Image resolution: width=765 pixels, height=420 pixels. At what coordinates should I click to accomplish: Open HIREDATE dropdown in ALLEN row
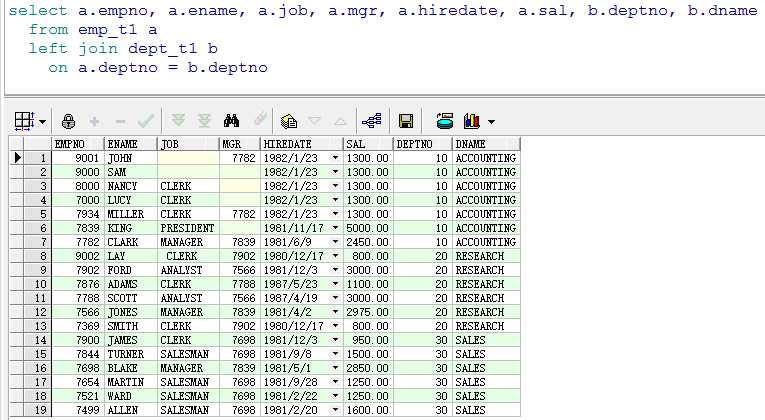pyautogui.click(x=335, y=410)
